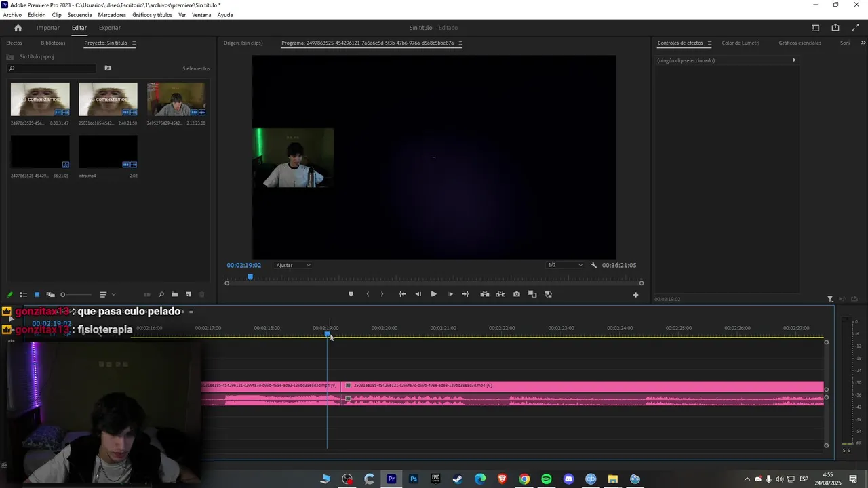This screenshot has height=488, width=868.
Task: Open Program monitor settings wrench
Action: click(593, 265)
